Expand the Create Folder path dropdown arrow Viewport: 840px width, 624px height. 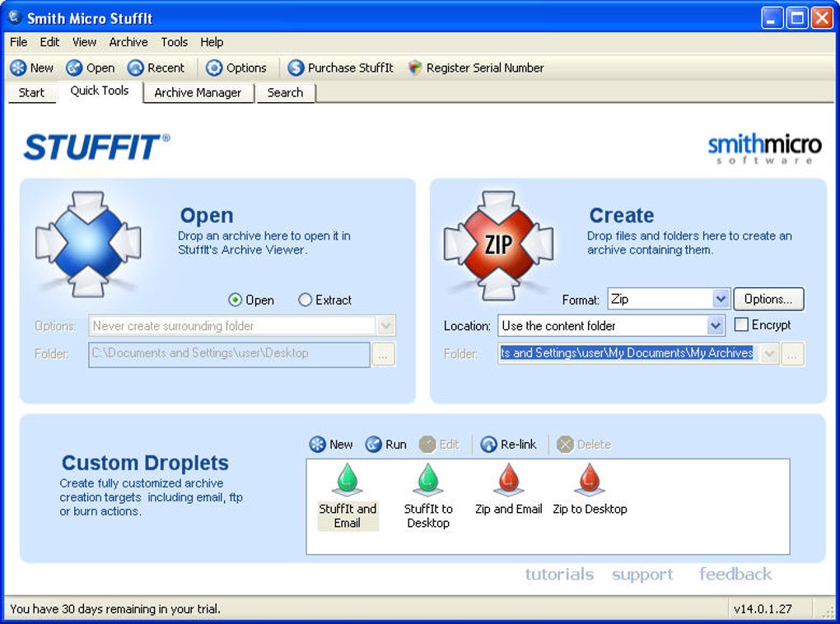[x=769, y=353]
